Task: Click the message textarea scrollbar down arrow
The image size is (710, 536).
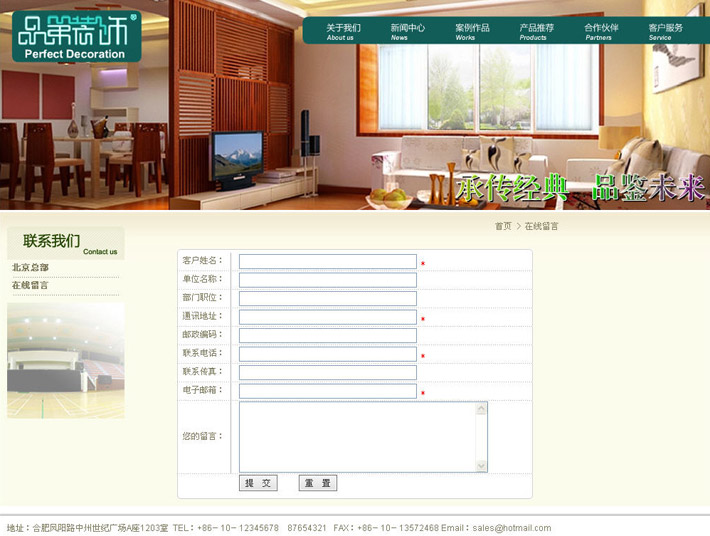Action: pyautogui.click(x=482, y=466)
